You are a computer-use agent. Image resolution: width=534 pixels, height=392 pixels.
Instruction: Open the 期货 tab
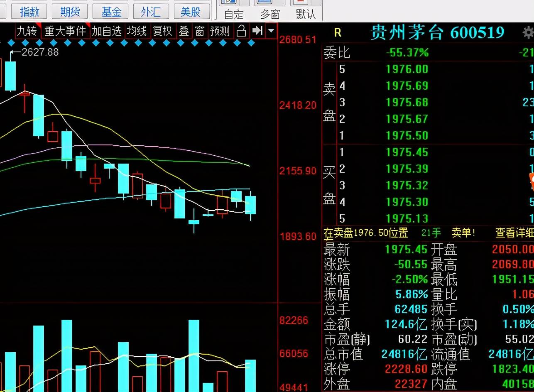pos(70,12)
